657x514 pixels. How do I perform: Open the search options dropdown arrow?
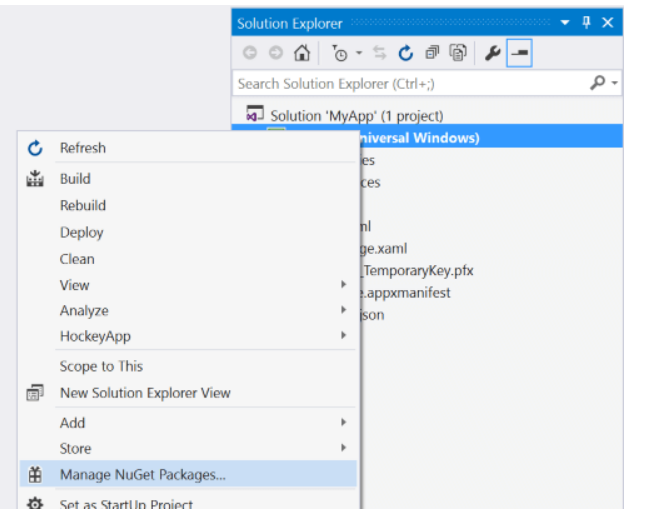614,83
